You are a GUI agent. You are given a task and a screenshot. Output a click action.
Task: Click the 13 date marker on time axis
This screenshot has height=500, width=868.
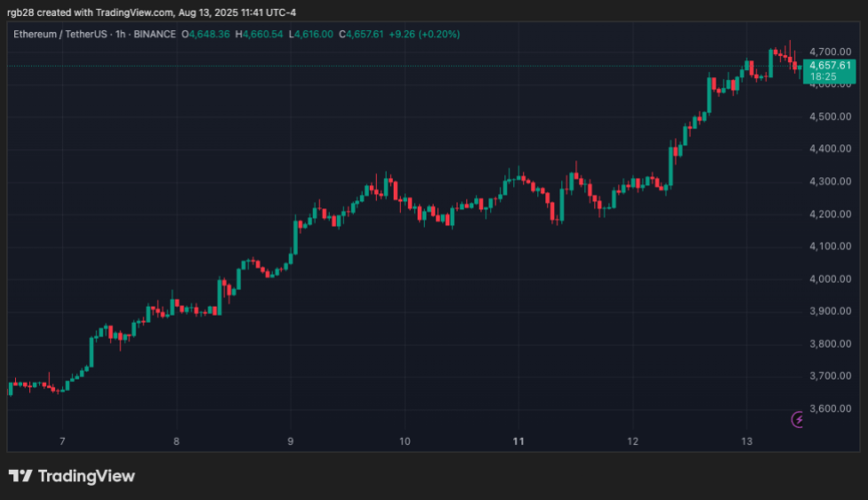(747, 441)
